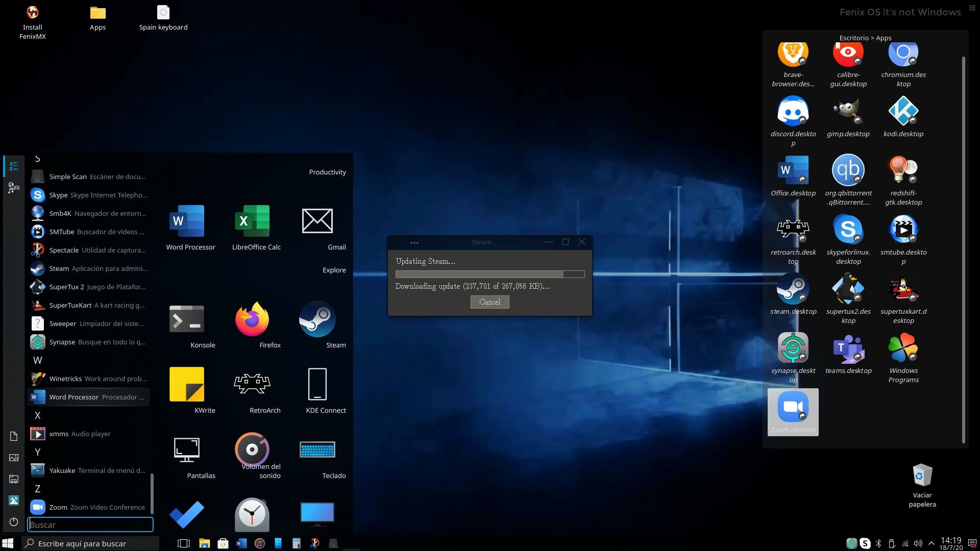
Task: Select Synapse in app list
Action: pos(88,342)
